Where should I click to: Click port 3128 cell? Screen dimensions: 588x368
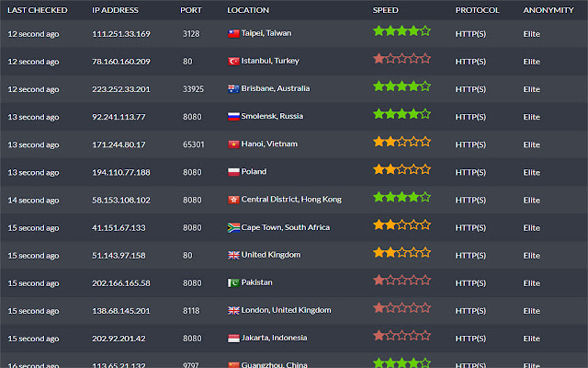click(x=191, y=34)
